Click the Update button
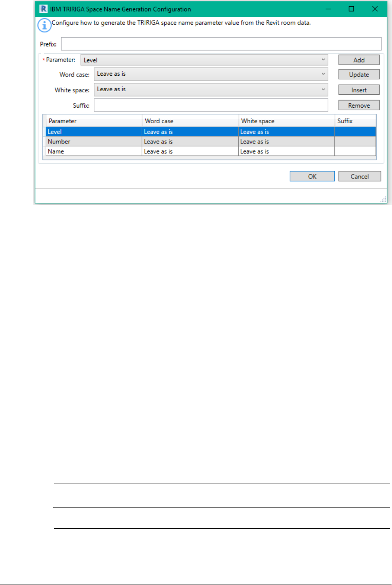The height and width of the screenshot is (585, 392). click(359, 75)
